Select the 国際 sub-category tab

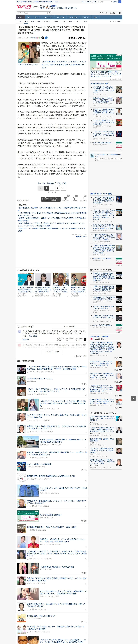coord(32,21)
